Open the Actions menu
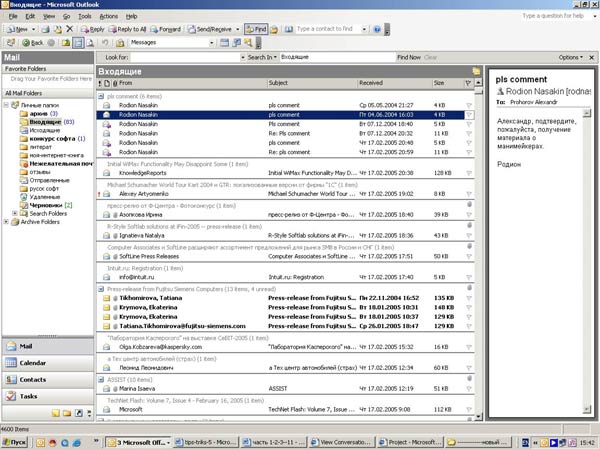Image resolution: width=600 pixels, height=450 pixels. (109, 17)
